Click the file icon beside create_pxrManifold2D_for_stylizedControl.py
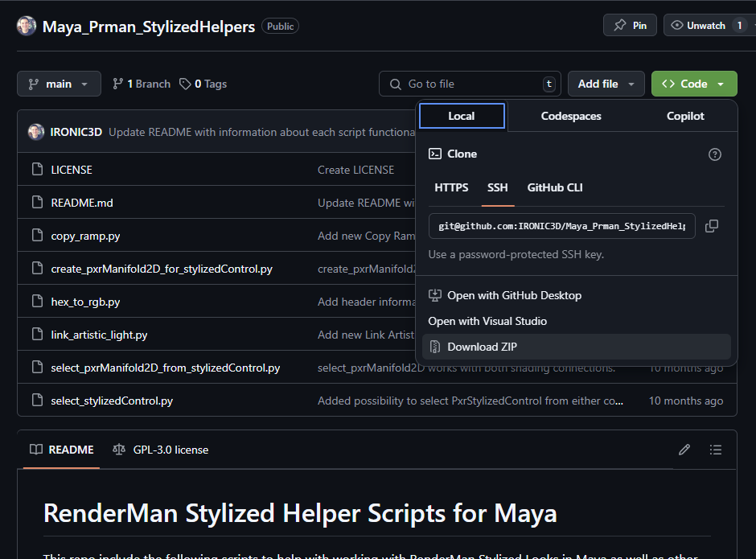 [x=37, y=268]
